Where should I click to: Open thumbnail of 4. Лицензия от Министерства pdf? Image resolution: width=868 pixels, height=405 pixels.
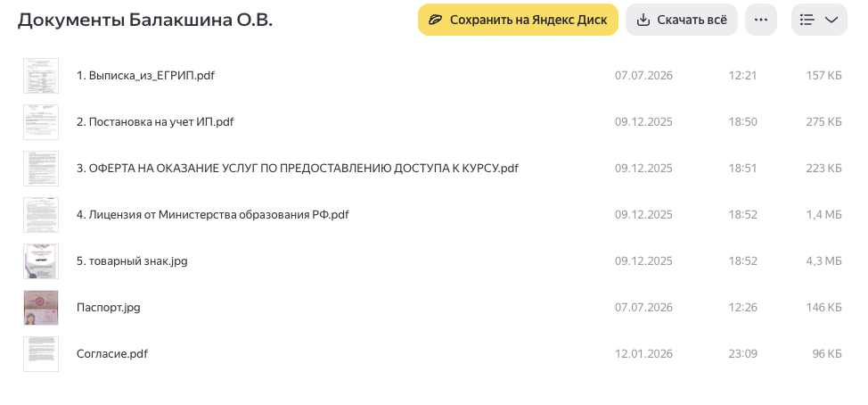pyautogui.click(x=41, y=215)
